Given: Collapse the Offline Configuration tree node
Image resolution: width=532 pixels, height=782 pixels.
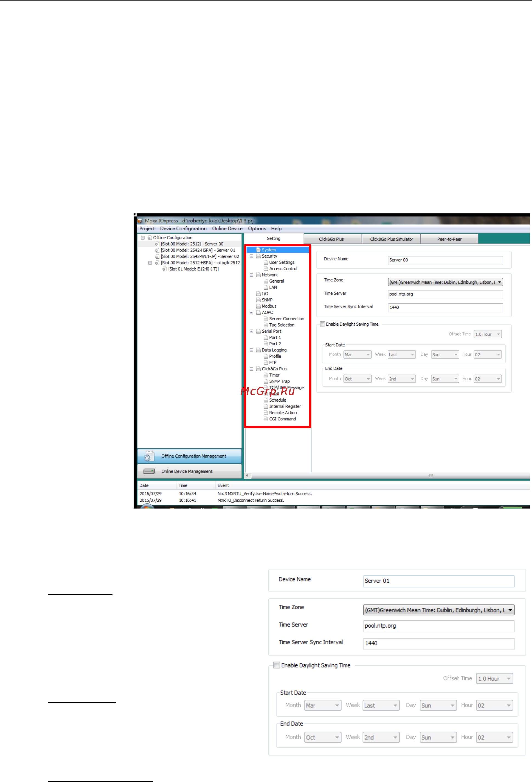Looking at the screenshot, I should click(143, 238).
